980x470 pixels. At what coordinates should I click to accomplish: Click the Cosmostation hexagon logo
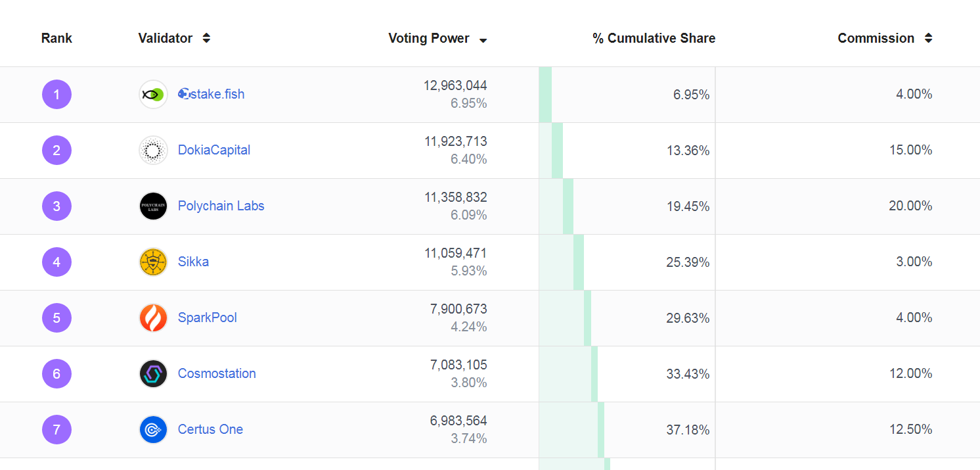(x=153, y=374)
